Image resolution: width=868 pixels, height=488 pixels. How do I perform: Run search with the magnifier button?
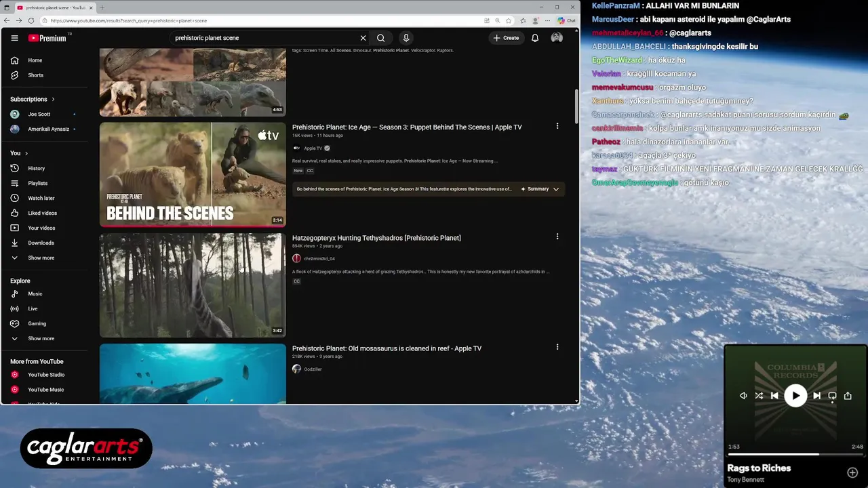381,38
